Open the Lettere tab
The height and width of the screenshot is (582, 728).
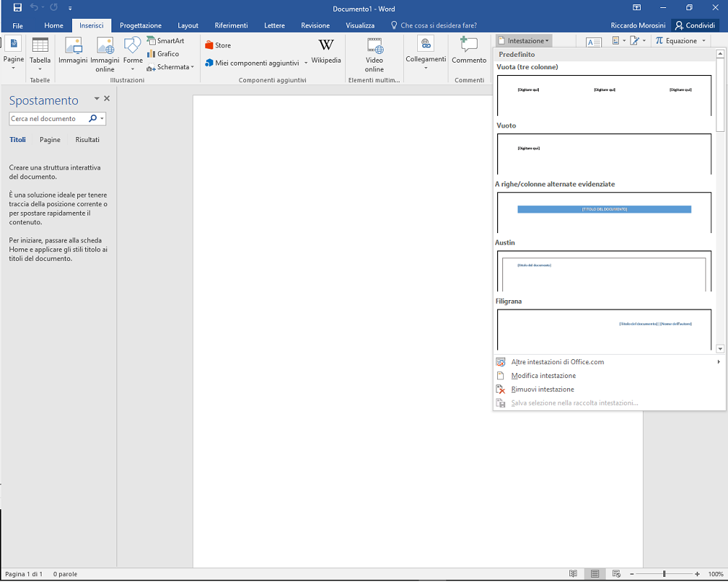tap(274, 25)
